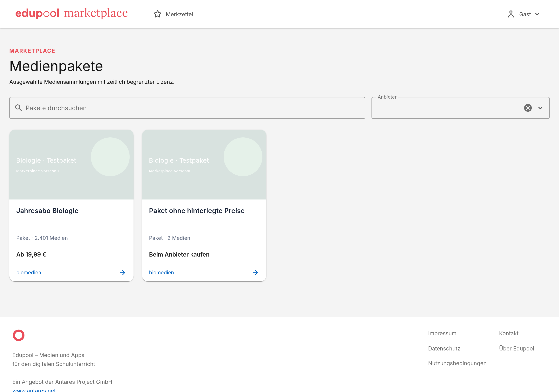Click the MARKETPLACE breadcrumb label
Image resolution: width=559 pixels, height=392 pixels.
(32, 51)
